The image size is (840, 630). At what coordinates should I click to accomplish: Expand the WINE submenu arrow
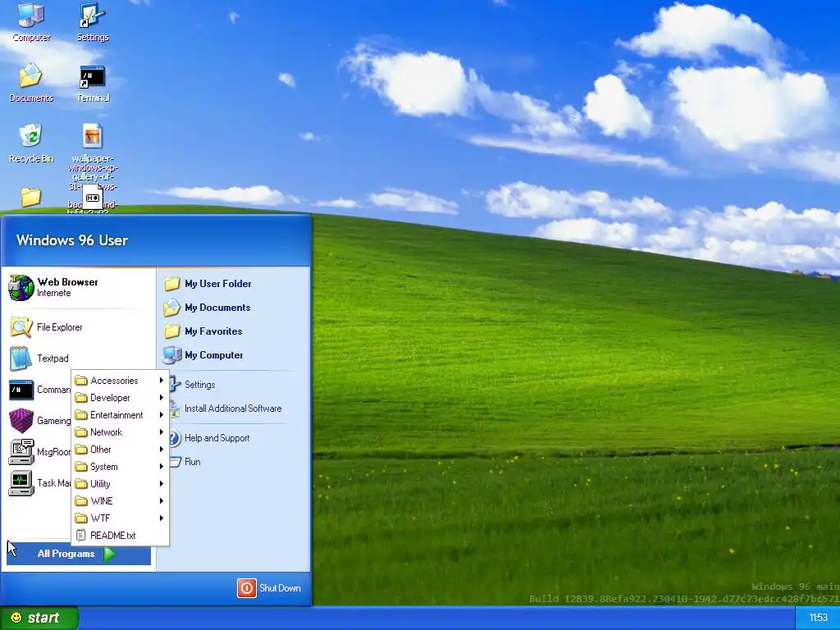click(x=161, y=501)
